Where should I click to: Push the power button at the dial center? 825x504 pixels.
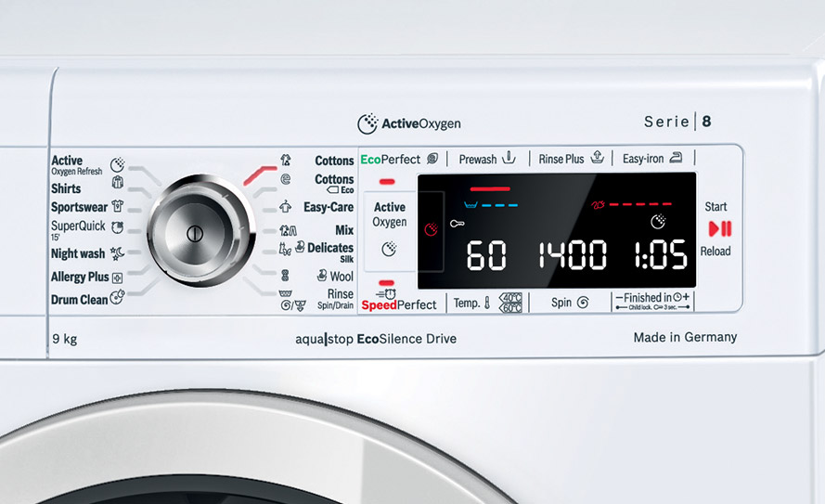tap(195, 233)
